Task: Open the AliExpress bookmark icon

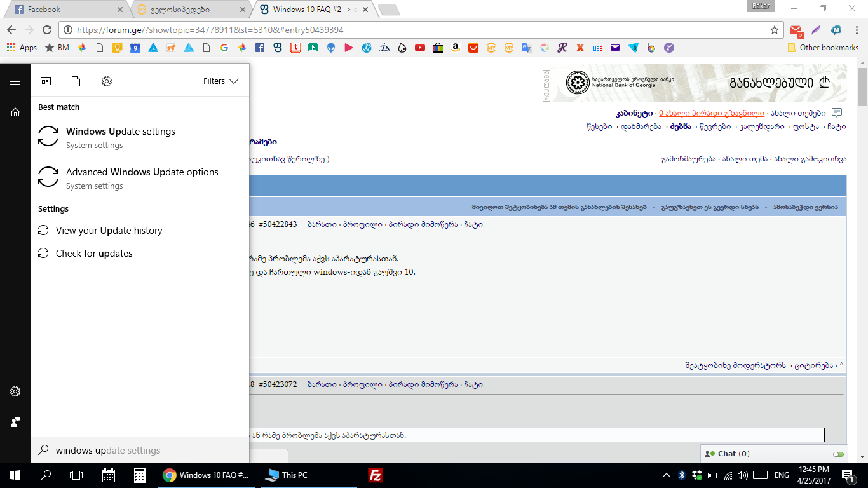Action: click(473, 48)
